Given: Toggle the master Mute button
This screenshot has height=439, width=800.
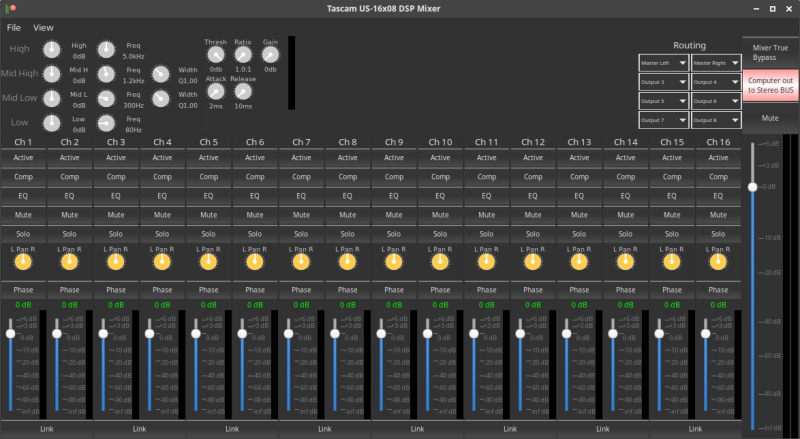Looking at the screenshot, I should 770,118.
